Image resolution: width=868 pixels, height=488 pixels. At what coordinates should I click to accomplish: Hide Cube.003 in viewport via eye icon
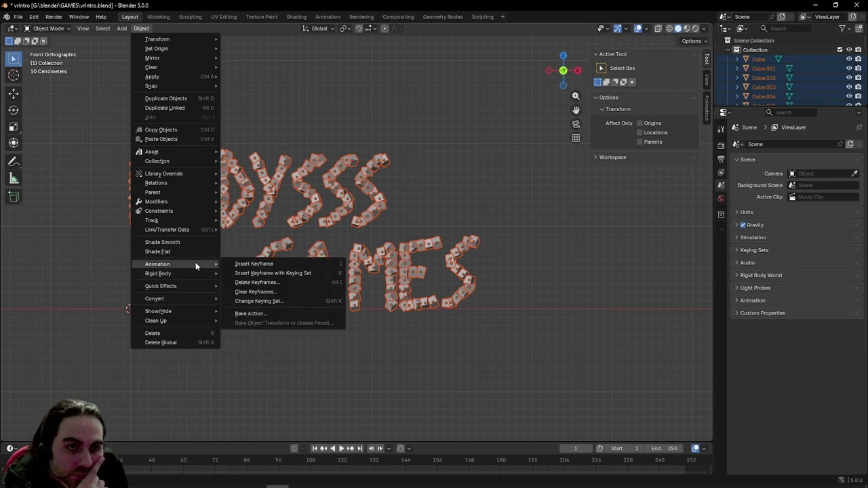(x=848, y=87)
